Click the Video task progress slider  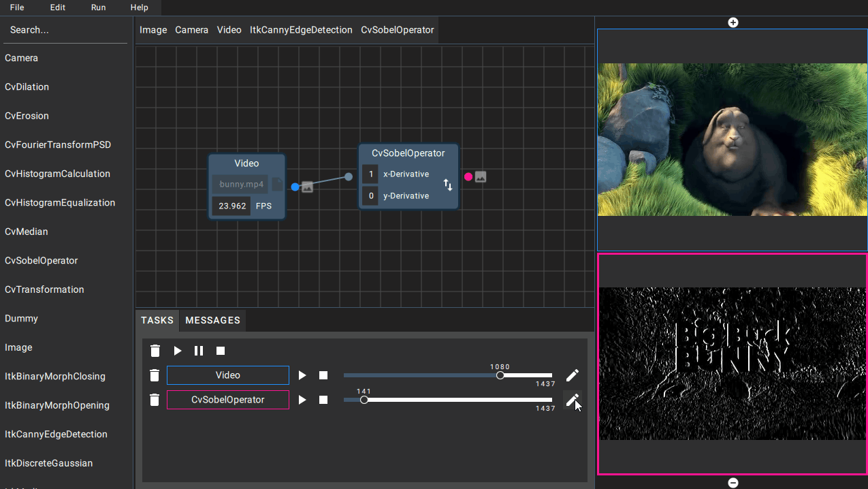point(448,375)
